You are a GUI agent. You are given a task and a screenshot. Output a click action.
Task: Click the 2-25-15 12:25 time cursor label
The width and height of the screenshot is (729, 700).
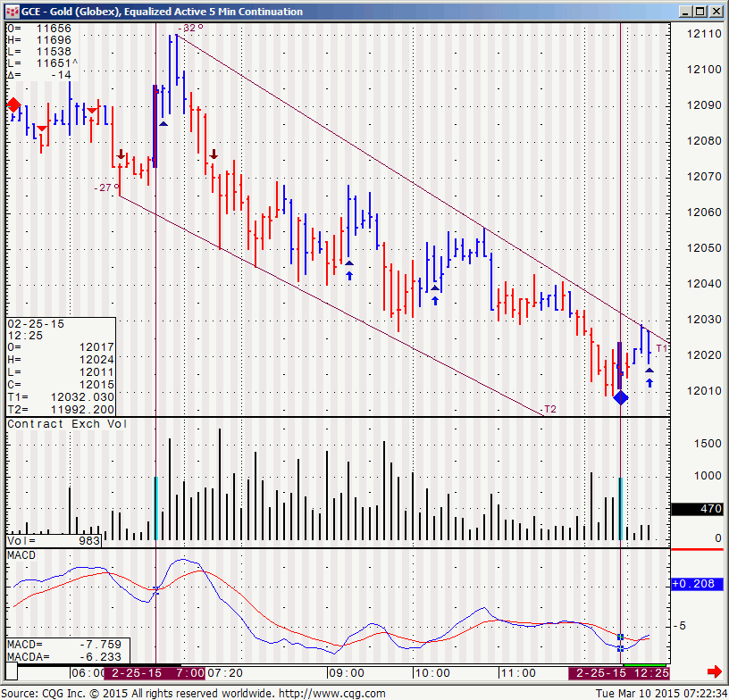tap(619, 672)
